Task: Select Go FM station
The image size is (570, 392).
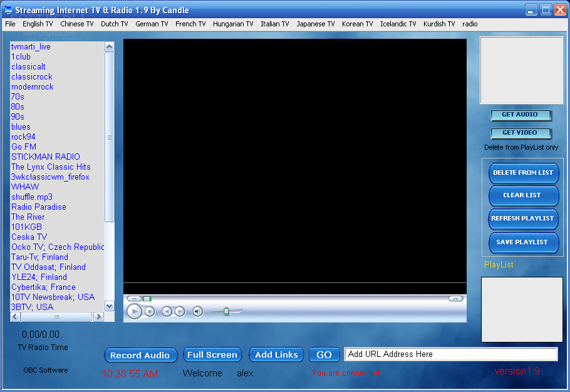Action: (24, 147)
